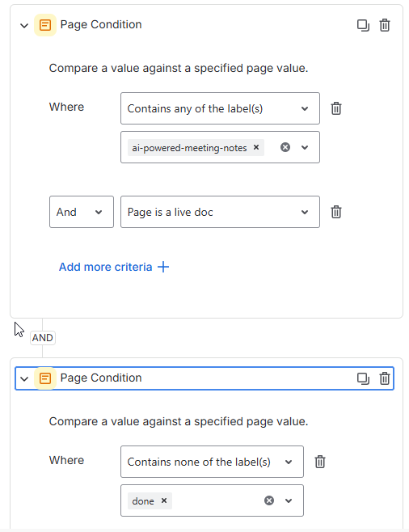409x532 pixels.
Task: Collapse the second Page Condition section
Action: [x=24, y=378]
